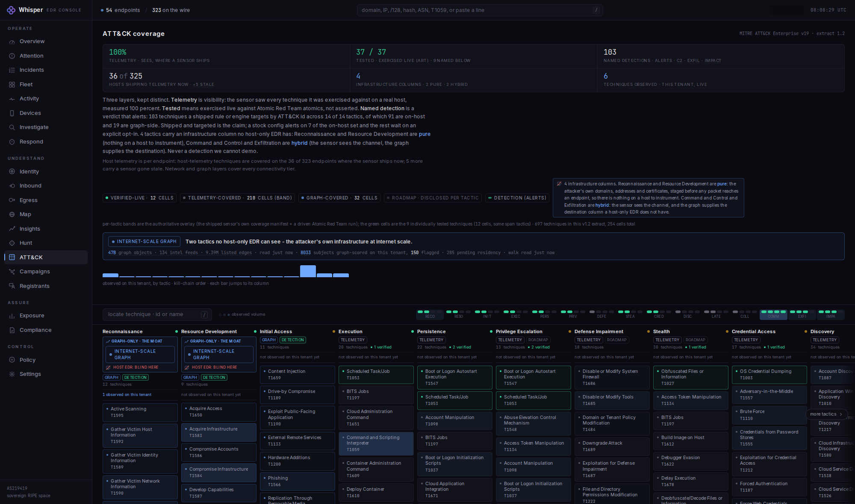Select ATT&CK in the sidebar
This screenshot has width=855, height=504.
tap(46, 258)
